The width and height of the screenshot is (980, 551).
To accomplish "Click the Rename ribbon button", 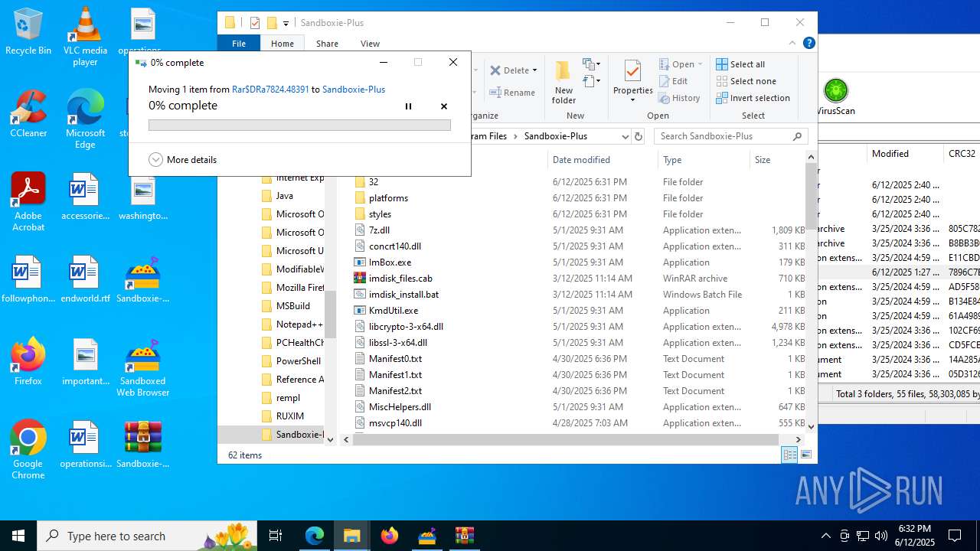I will 513,93.
